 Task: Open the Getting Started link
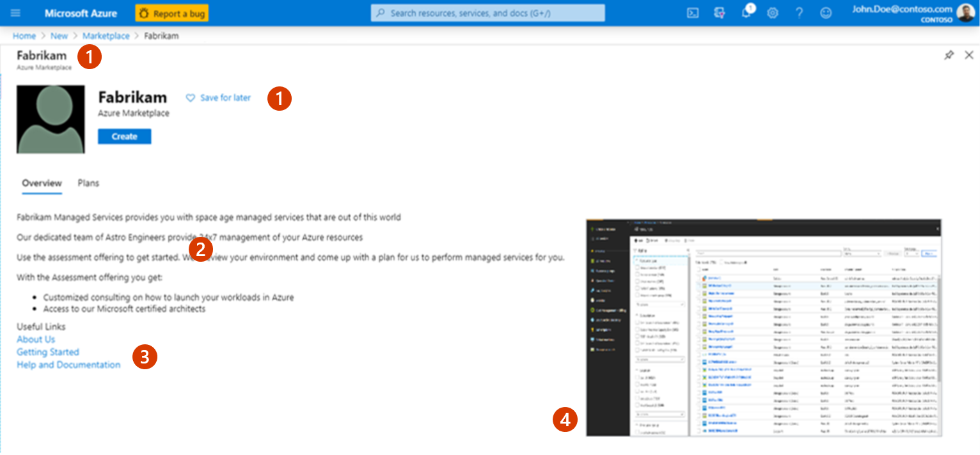48,352
